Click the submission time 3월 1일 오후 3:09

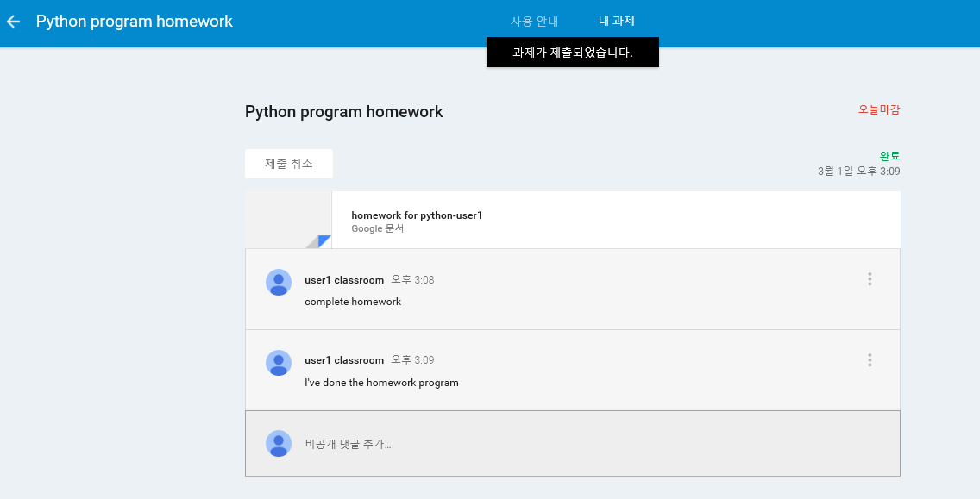tap(858, 172)
